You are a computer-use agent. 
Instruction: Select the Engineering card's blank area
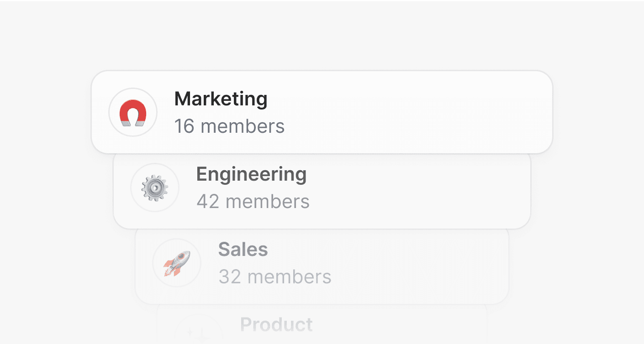[411, 192]
